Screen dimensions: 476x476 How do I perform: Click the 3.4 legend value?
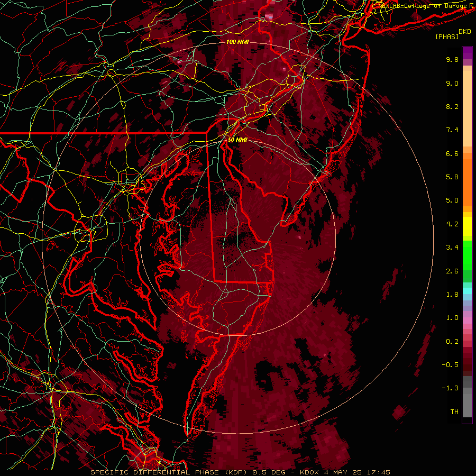click(x=452, y=248)
